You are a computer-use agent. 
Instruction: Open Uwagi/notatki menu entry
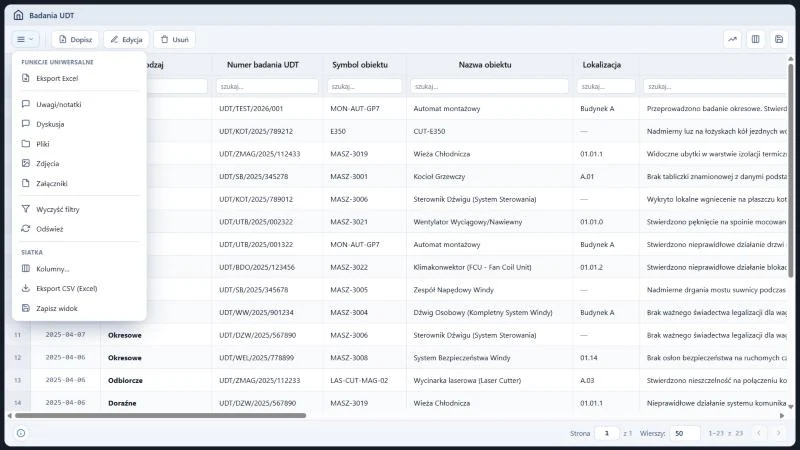79,104
